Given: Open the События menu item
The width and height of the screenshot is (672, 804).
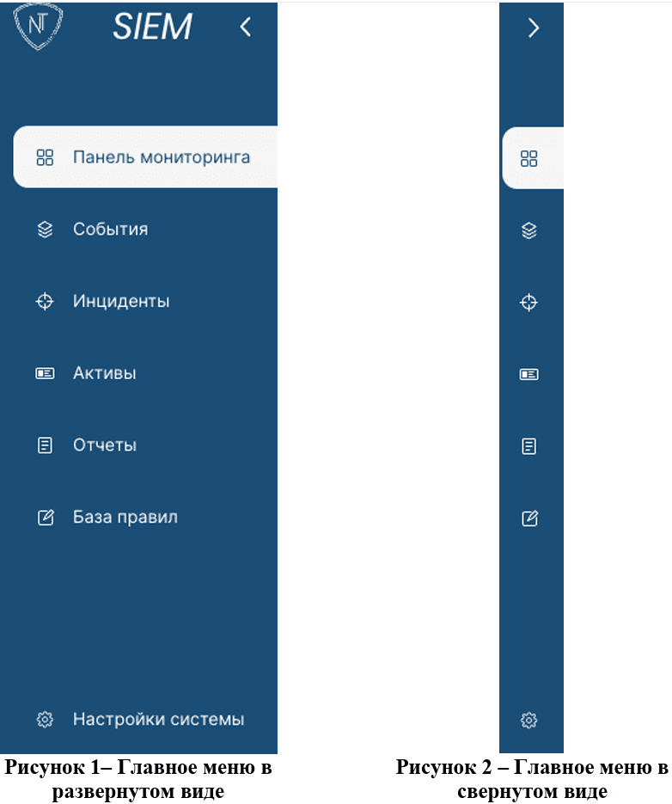Looking at the screenshot, I should click(x=145, y=230).
